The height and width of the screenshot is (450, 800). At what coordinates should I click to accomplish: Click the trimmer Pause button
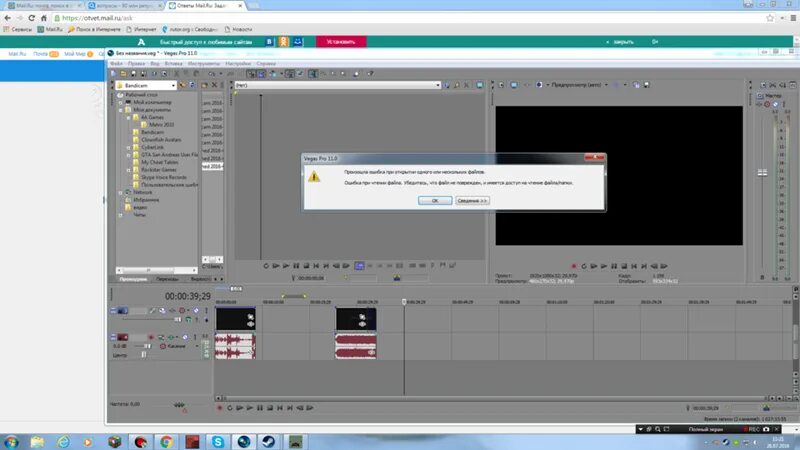pyautogui.click(x=296, y=266)
